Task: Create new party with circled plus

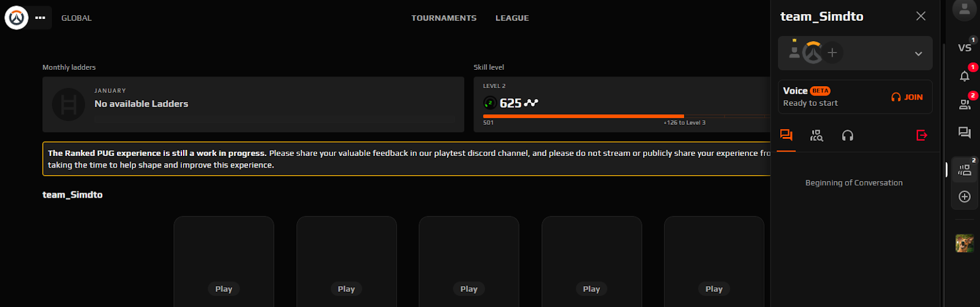Action: 965,196
